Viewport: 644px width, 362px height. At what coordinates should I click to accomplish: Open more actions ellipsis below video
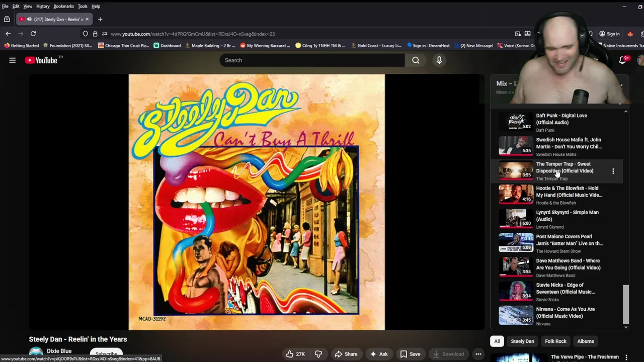pyautogui.click(x=478, y=354)
